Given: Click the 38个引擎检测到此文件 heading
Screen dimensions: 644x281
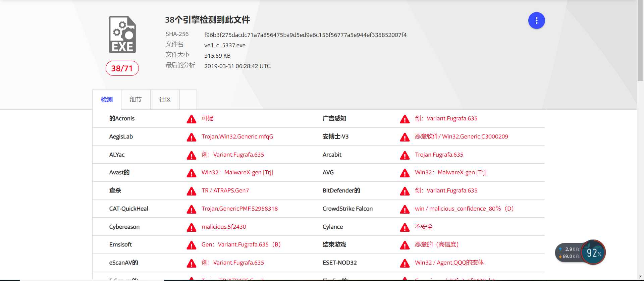Looking at the screenshot, I should (207, 20).
